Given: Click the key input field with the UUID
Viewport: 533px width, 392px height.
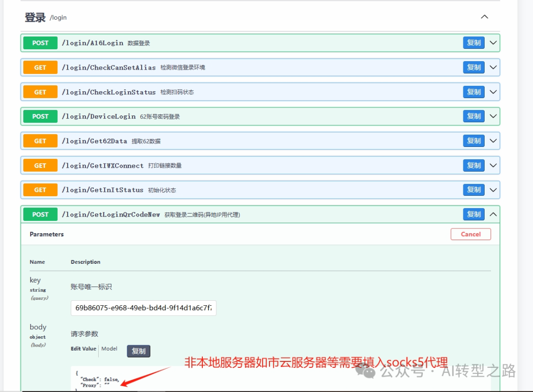Looking at the screenshot, I should (143, 308).
